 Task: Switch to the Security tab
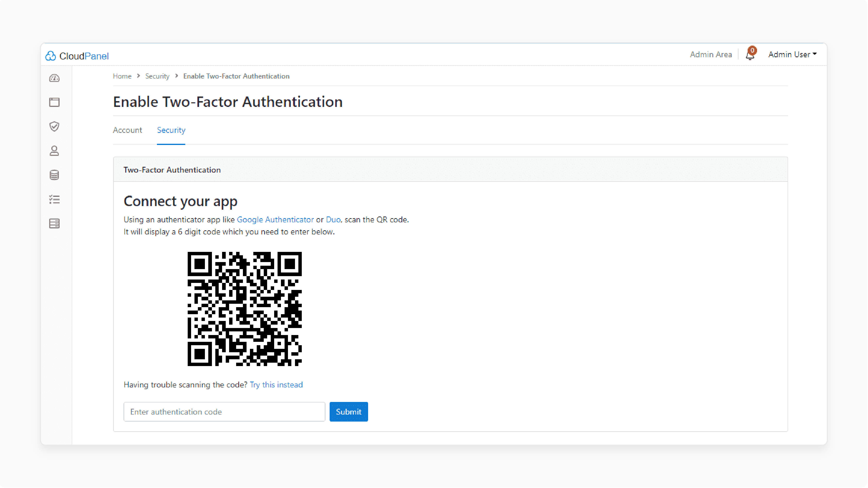(x=171, y=129)
